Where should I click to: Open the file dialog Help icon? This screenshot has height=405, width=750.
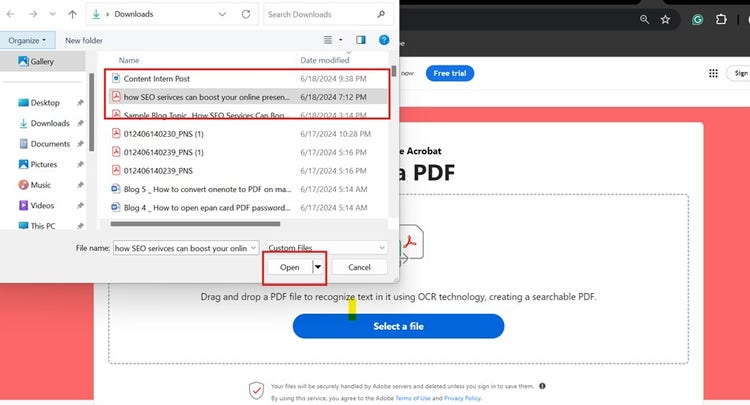coord(384,40)
